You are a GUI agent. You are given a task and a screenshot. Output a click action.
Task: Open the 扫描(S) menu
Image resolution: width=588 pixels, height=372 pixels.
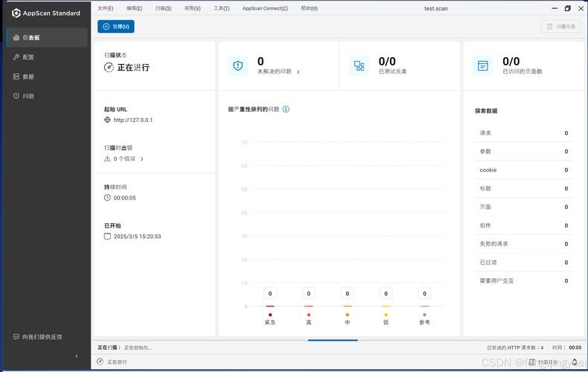click(x=163, y=8)
